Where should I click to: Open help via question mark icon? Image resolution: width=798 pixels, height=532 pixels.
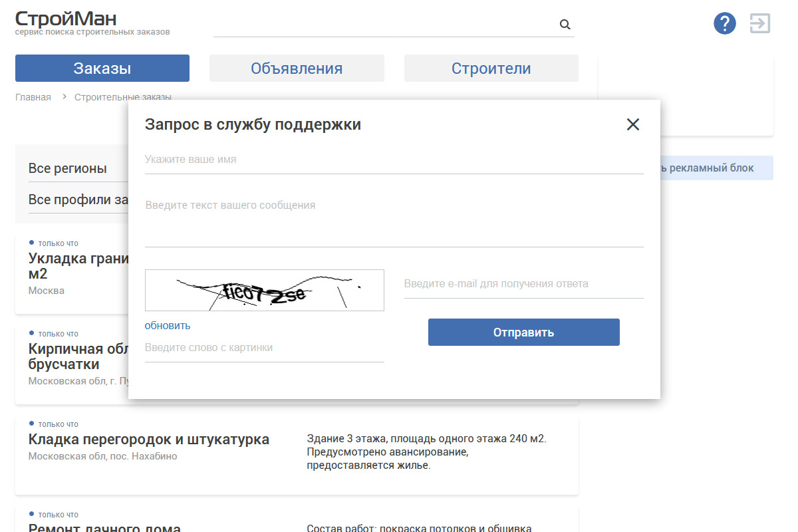coord(725,23)
